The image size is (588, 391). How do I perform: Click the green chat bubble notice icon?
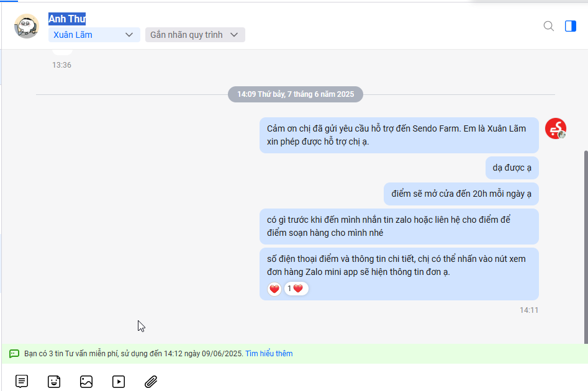(14, 354)
